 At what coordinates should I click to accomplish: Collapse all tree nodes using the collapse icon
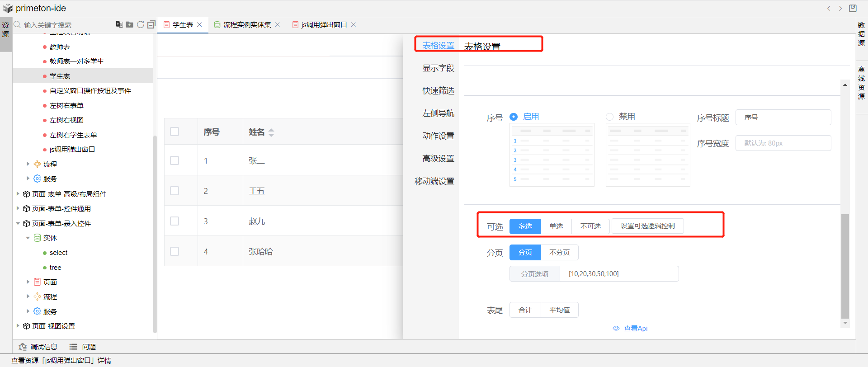click(x=151, y=24)
